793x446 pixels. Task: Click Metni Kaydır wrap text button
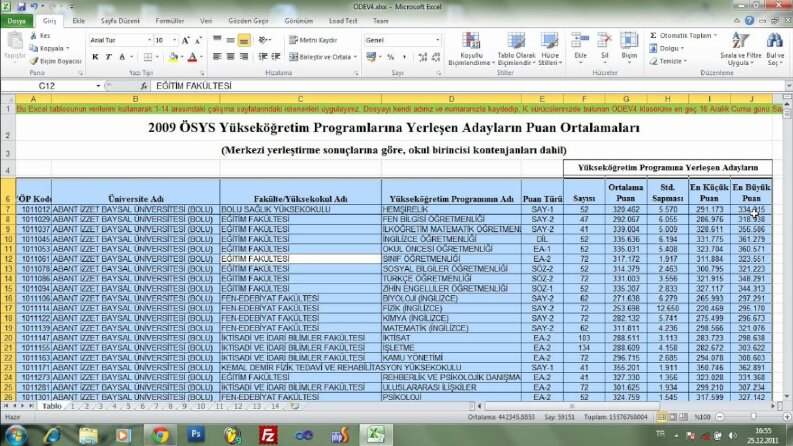coord(314,40)
